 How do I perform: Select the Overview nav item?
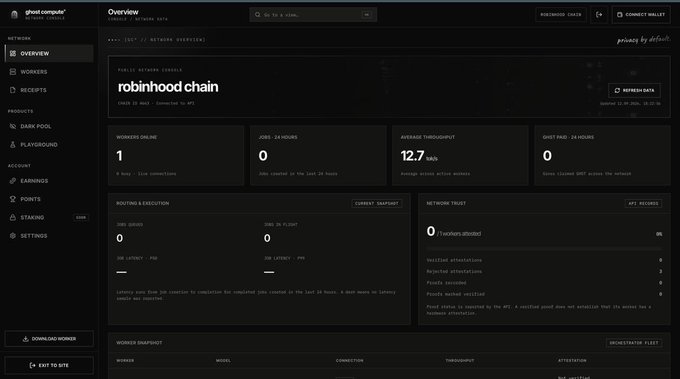tap(49, 53)
